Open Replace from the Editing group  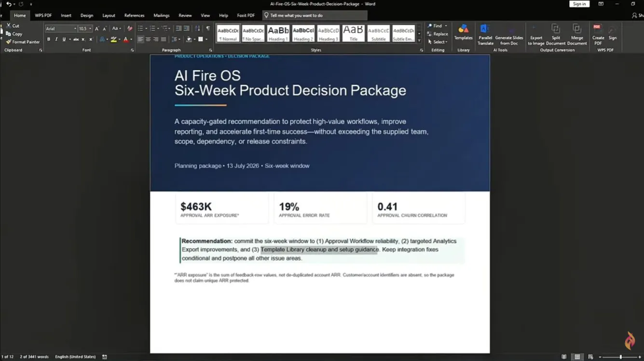438,34
